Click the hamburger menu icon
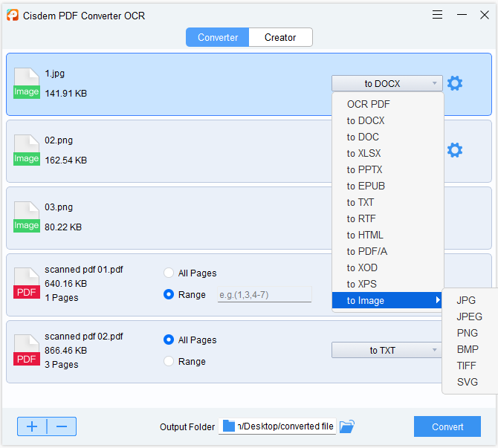The image size is (498, 448). [x=437, y=15]
